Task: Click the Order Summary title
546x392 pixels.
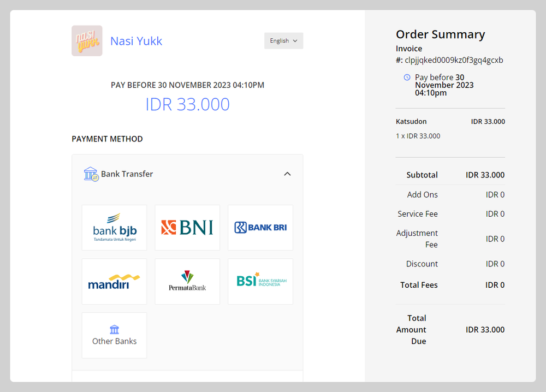Action: tap(440, 34)
